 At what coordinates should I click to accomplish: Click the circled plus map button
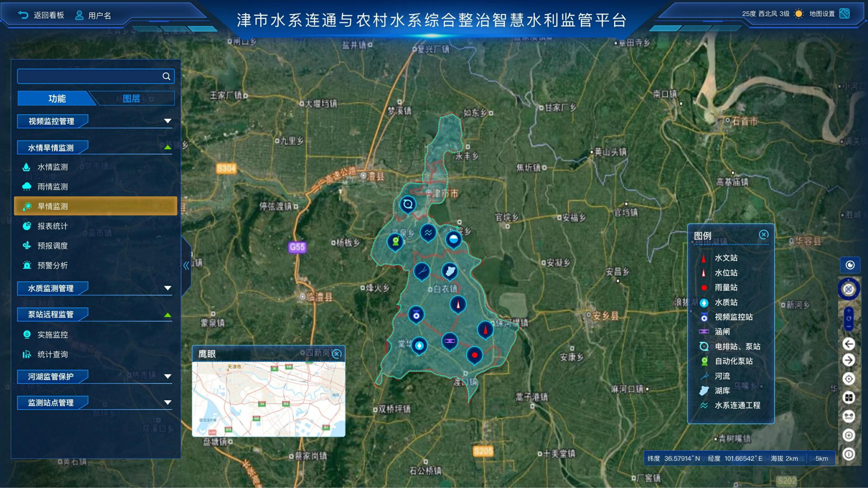point(849,435)
